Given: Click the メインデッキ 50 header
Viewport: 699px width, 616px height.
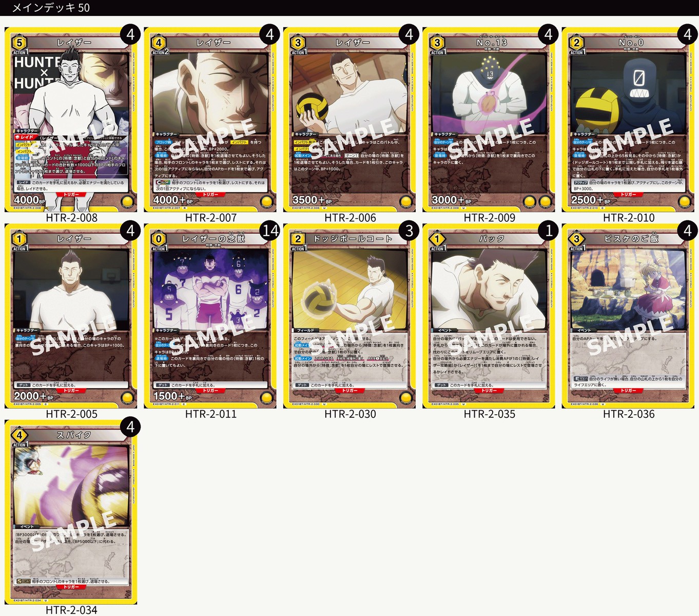Looking at the screenshot, I should click(x=51, y=8).
